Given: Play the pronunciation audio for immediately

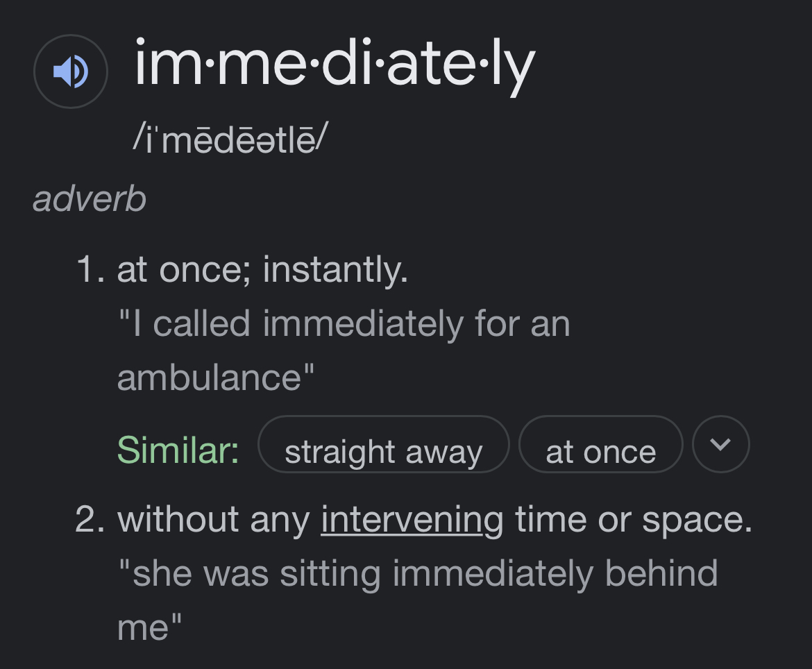Looking at the screenshot, I should coord(71,71).
